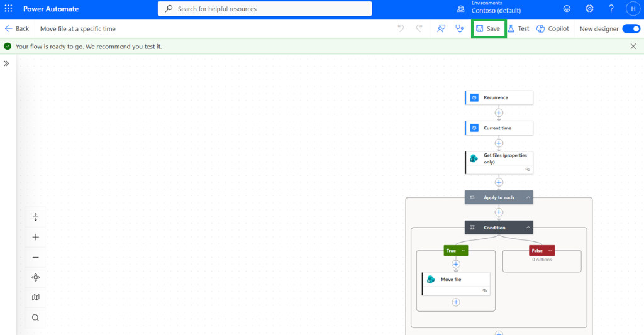Select the Current time action card
The width and height of the screenshot is (644, 335).
click(x=499, y=128)
